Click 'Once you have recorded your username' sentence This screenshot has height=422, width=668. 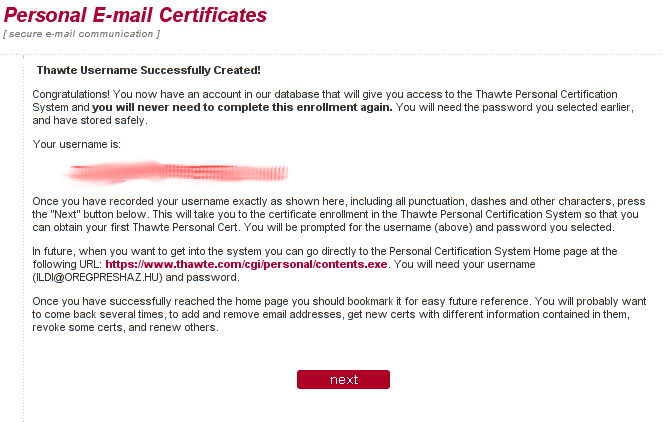coord(339,214)
